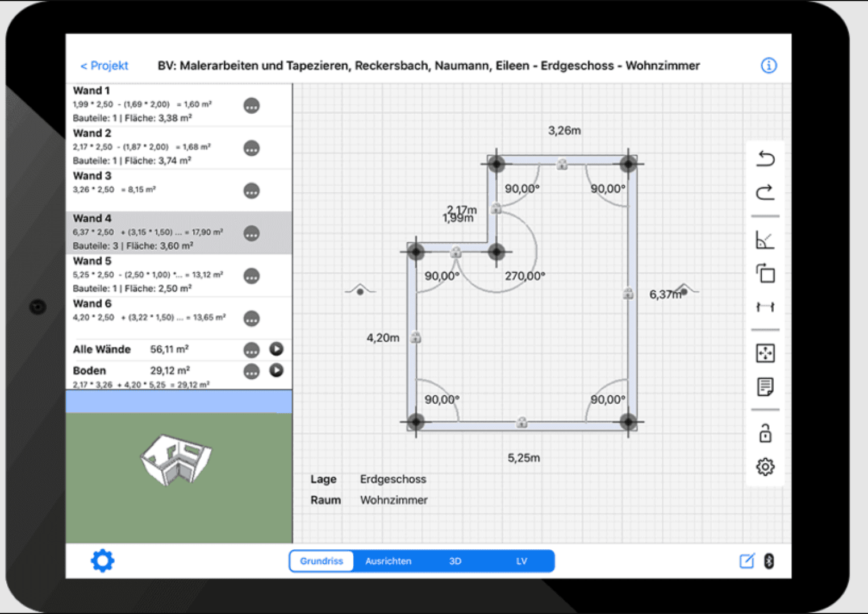The image size is (868, 614).
Task: Click the 4,20m dimension label
Action: [383, 338]
